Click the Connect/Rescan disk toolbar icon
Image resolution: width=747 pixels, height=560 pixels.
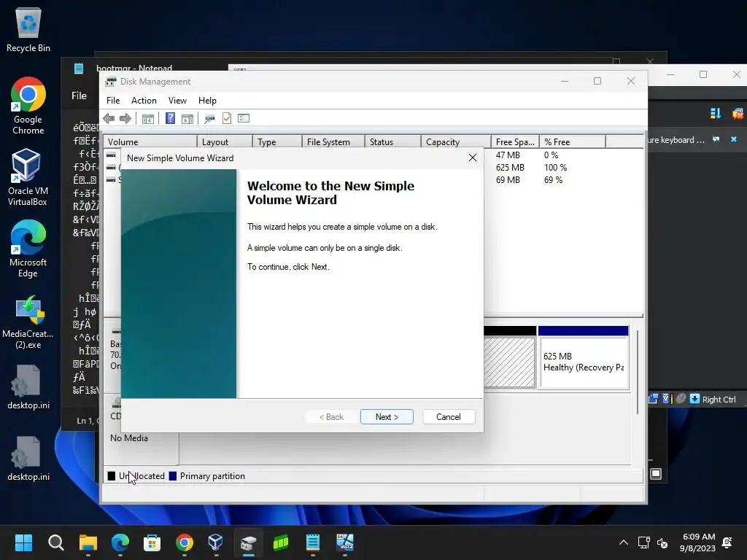pyautogui.click(x=209, y=118)
